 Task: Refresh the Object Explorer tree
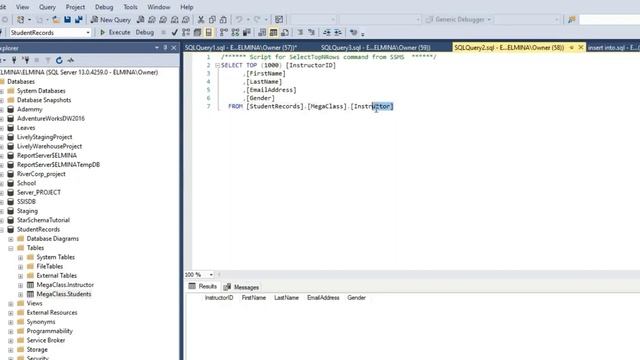pyautogui.click(x=59, y=60)
